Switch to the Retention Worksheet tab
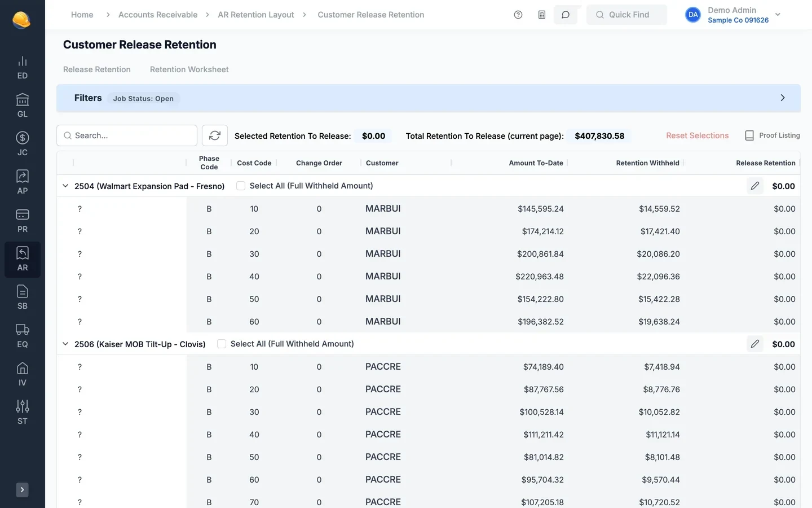This screenshot has height=508, width=812. [x=189, y=69]
